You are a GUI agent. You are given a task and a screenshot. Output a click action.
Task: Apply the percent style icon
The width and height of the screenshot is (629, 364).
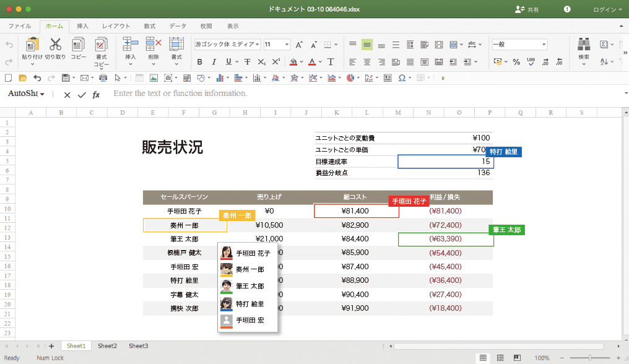tap(516, 62)
